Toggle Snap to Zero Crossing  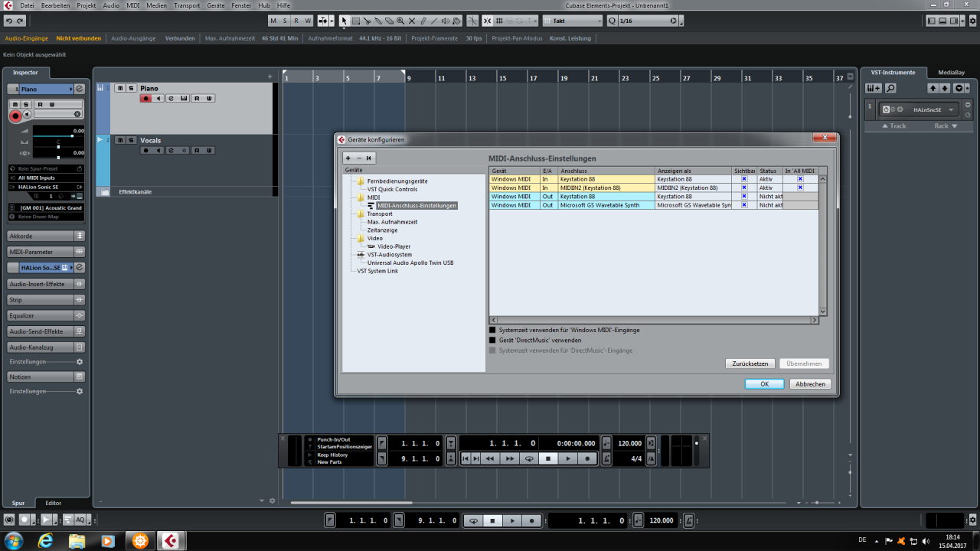tap(473, 21)
